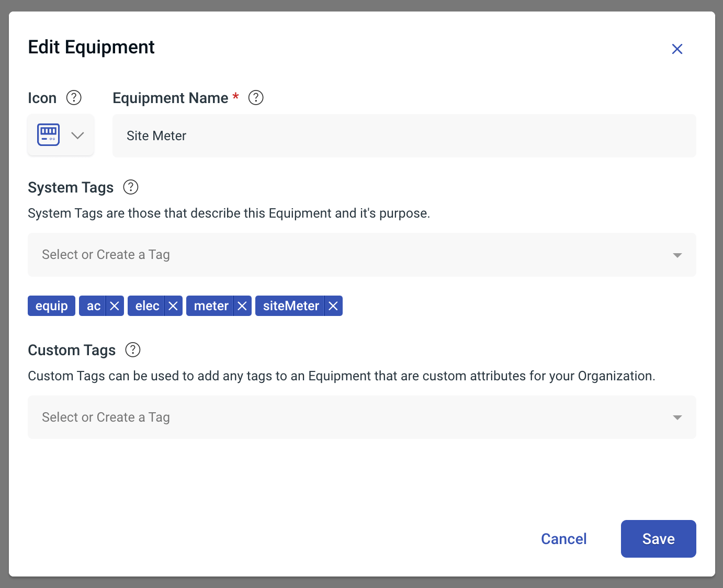Screen dimensions: 723x588
Task: Open help for System Tags
Action: point(131,187)
